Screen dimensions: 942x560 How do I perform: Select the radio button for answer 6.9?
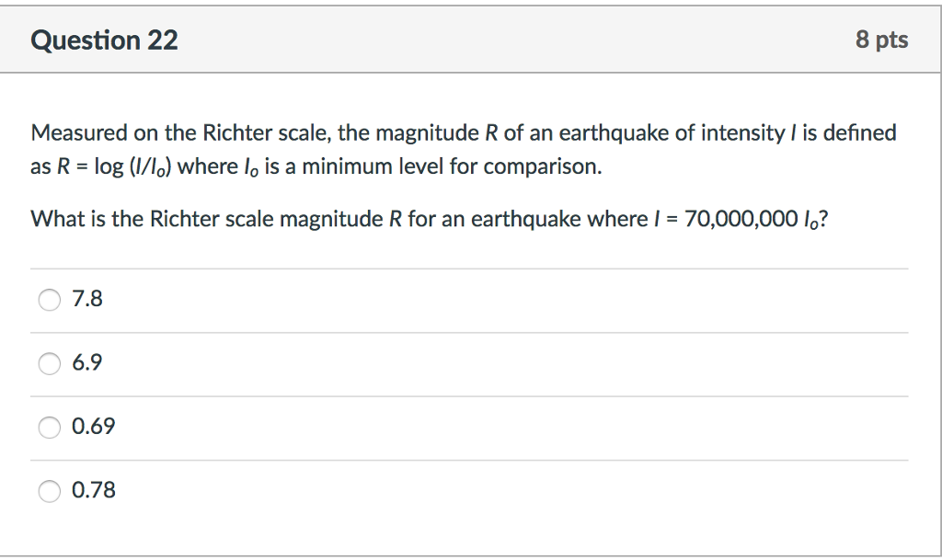point(49,363)
